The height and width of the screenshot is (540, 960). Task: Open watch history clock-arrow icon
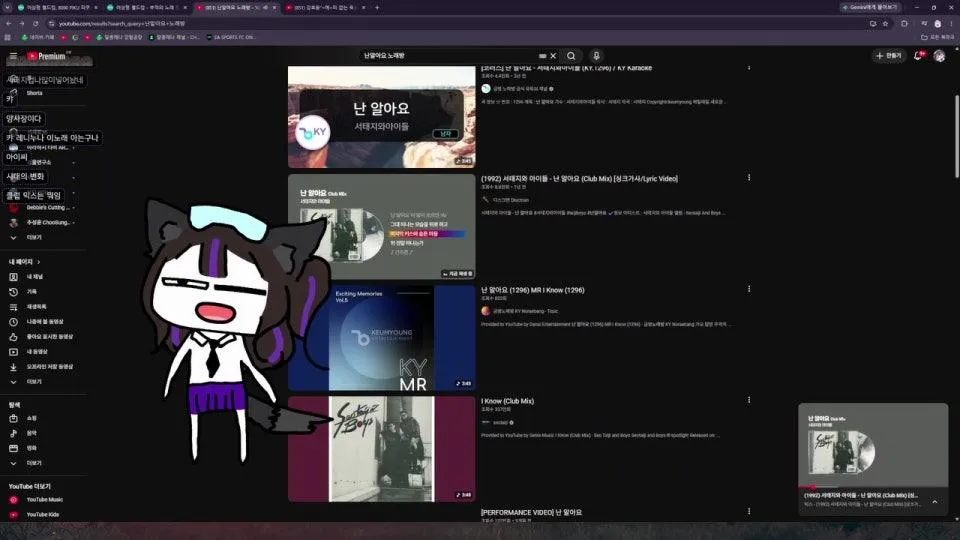click(13, 292)
